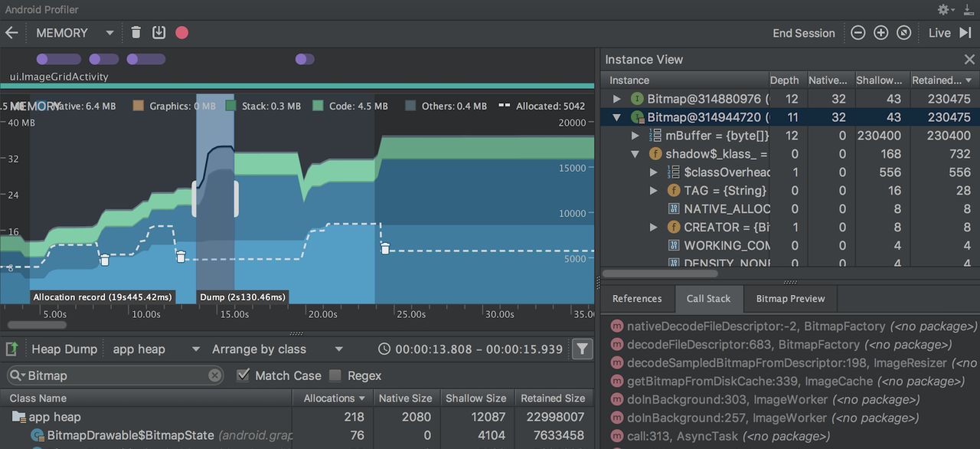Image resolution: width=980 pixels, height=449 pixels.
Task: Reset the timeline zoom level
Action: [903, 33]
